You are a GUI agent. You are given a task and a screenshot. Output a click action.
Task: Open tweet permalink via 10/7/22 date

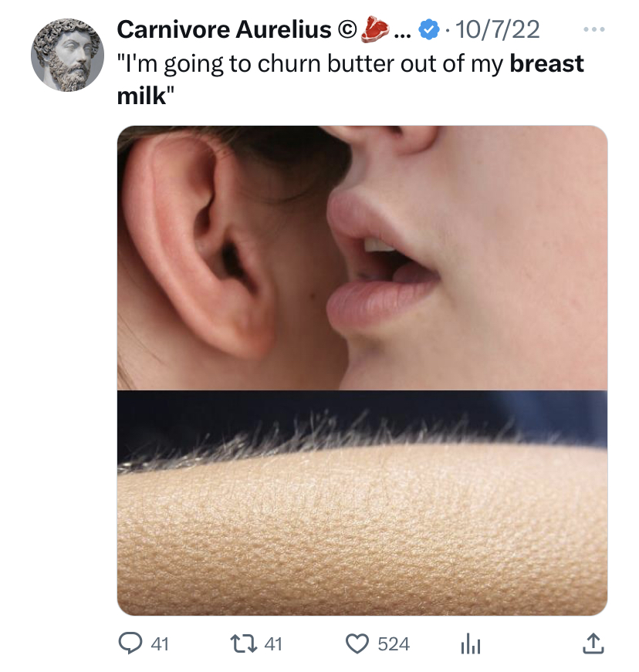point(497,29)
